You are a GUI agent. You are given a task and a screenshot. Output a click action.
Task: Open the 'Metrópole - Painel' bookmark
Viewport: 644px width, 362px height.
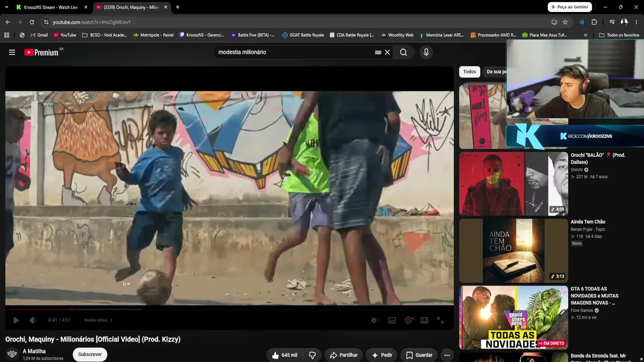point(153,35)
